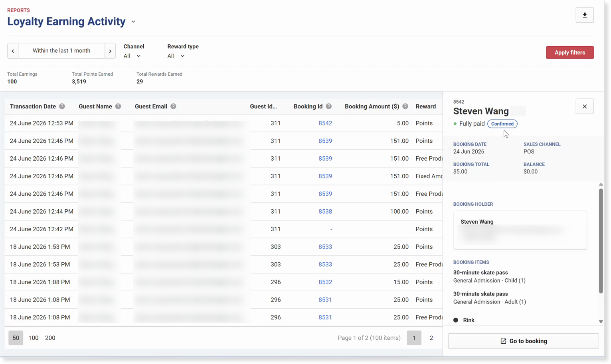Open booking 8539 link in the 'Fixed Amo' row
Image resolution: width=611 pixels, height=364 pixels.
click(x=325, y=176)
